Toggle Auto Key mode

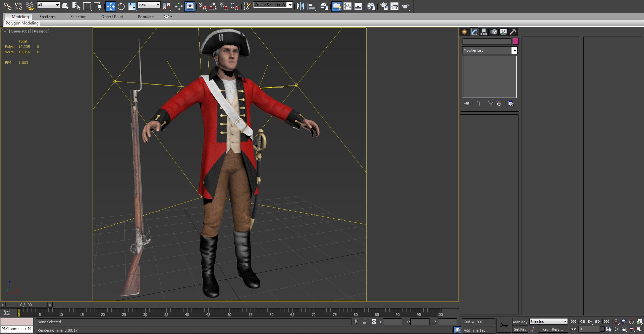[x=520, y=322]
